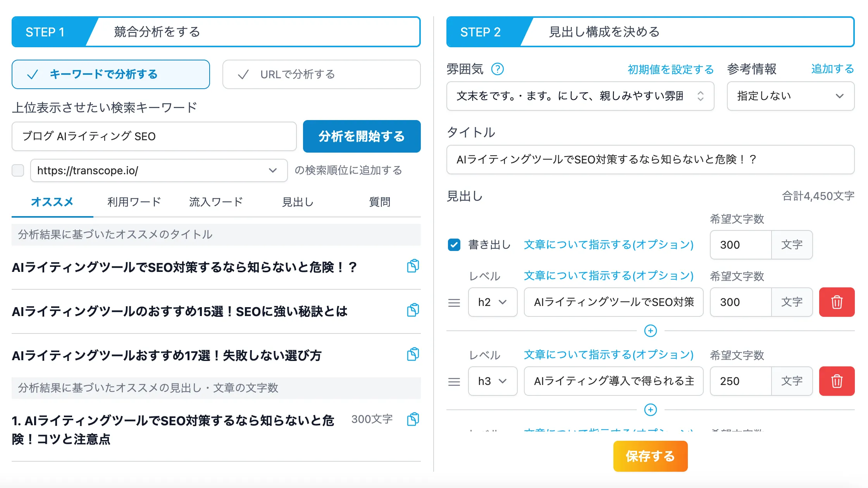
Task: Change heading level of the h3 row
Action: (493, 381)
